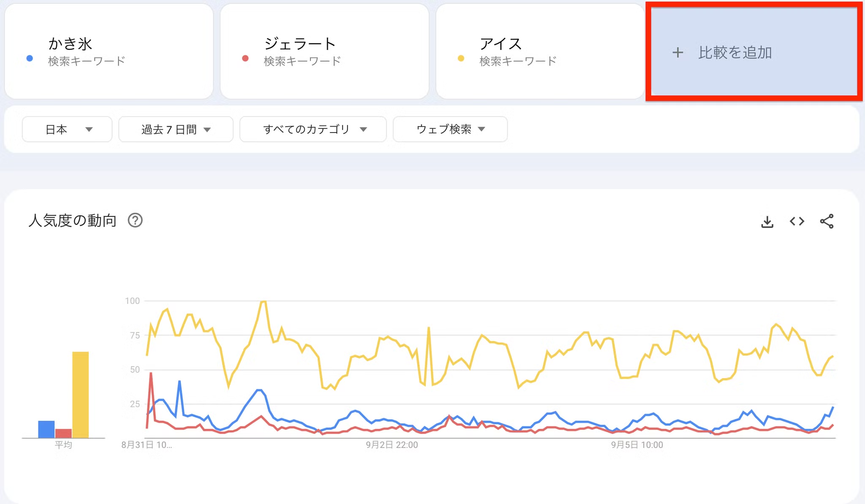This screenshot has height=504, width=865.
Task: Click the 比較を追加 button
Action: (735, 52)
